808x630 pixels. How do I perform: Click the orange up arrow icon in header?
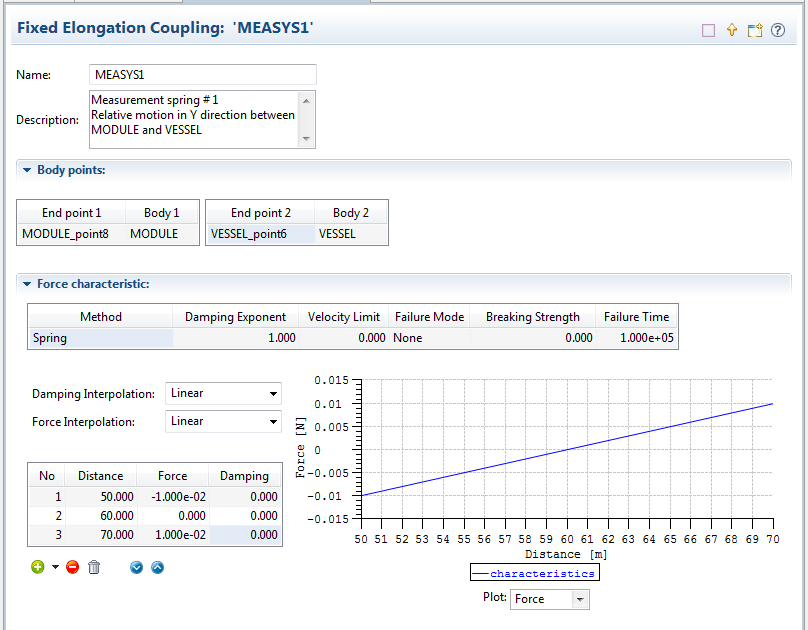point(732,30)
